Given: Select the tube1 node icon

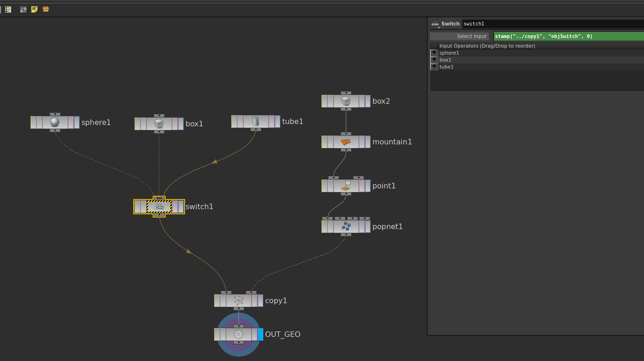Looking at the screenshot, I should (x=255, y=121).
